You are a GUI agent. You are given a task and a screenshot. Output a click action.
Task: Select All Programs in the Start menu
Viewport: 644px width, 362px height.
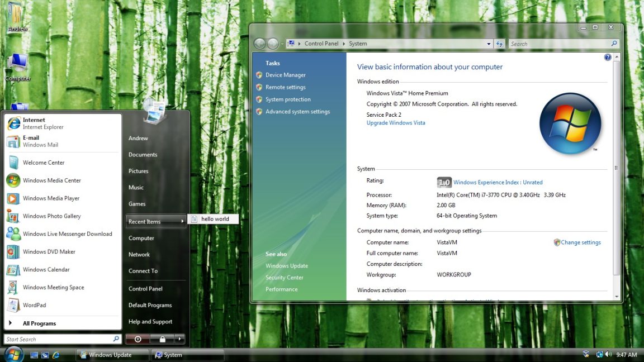tap(40, 323)
